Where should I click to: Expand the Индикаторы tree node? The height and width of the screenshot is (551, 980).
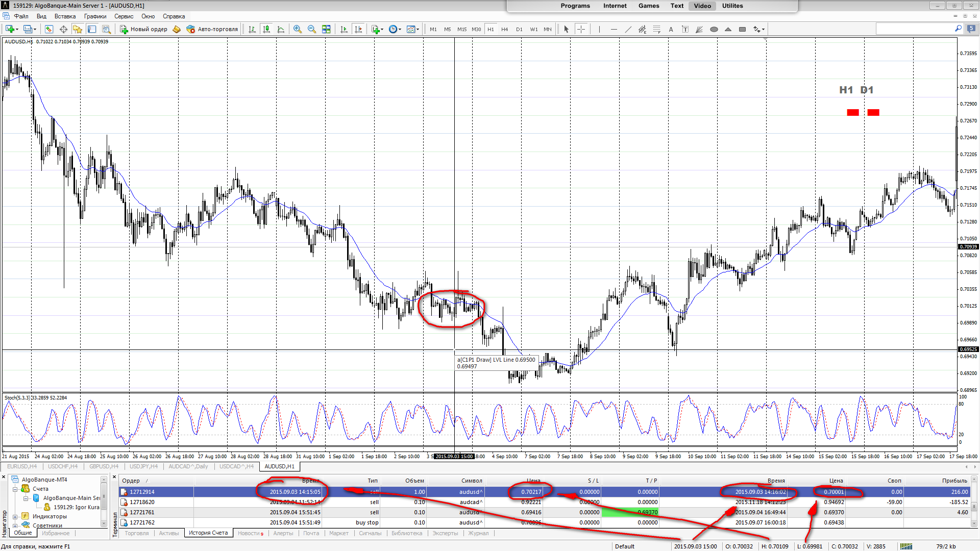coord(15,516)
